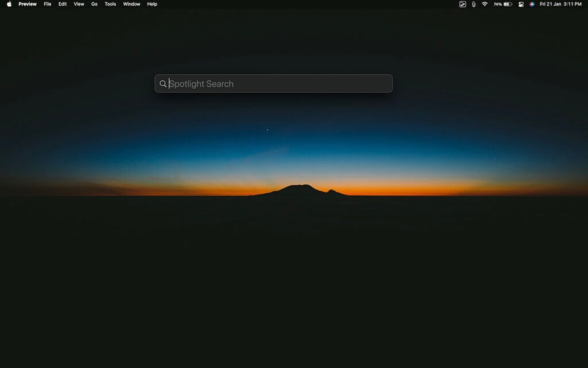Image resolution: width=588 pixels, height=368 pixels.
Task: Open the Preview application menu
Action: 28,4
